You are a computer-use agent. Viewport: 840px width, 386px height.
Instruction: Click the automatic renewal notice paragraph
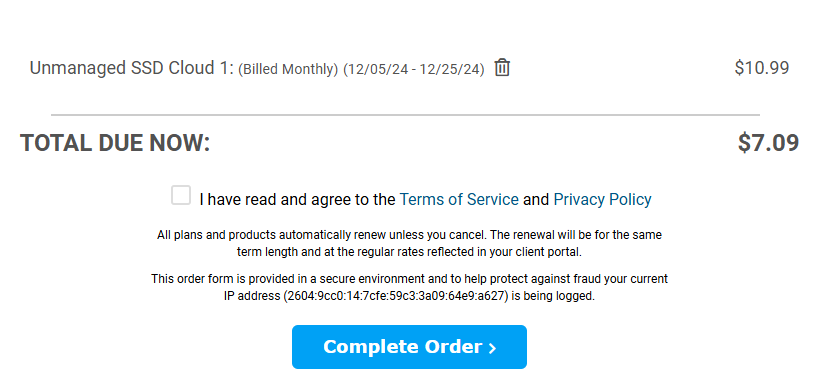[409, 243]
